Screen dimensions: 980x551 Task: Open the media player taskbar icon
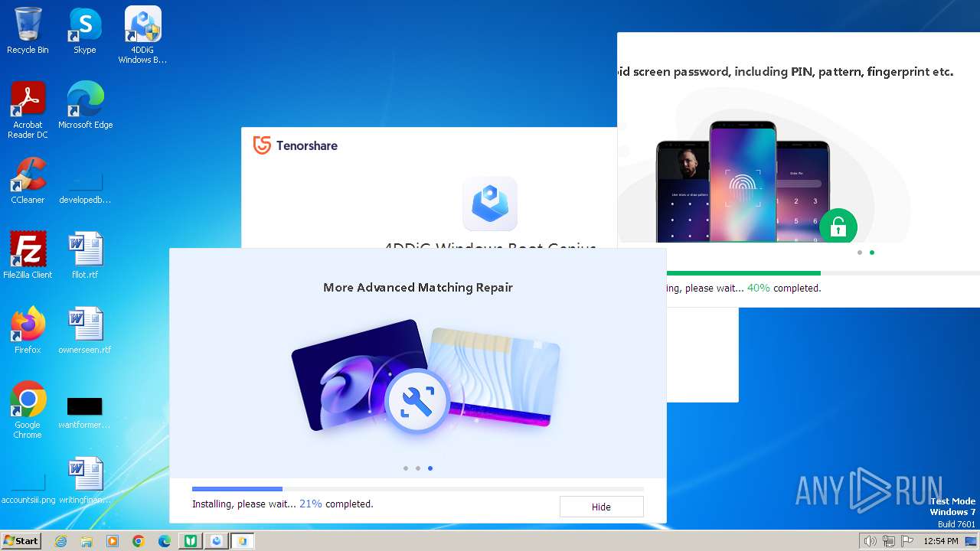click(113, 541)
